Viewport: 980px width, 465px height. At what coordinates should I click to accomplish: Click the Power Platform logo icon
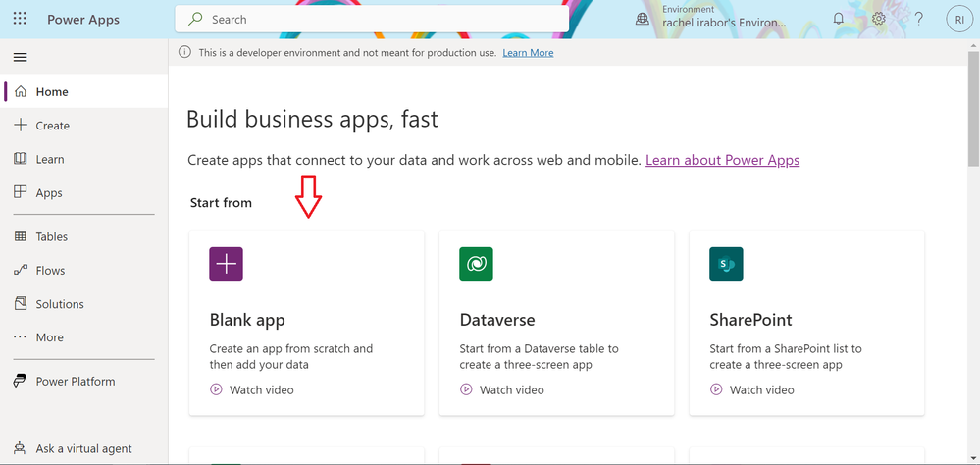click(x=21, y=382)
